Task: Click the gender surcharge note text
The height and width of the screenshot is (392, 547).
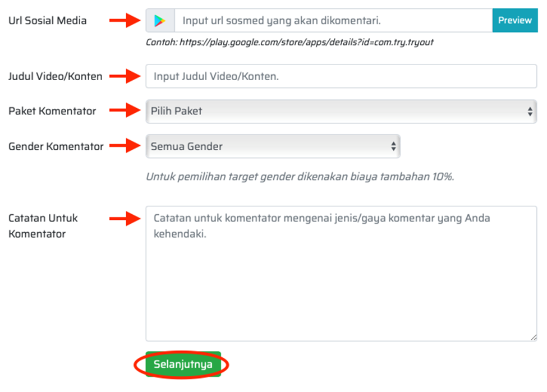Action: click(300, 177)
